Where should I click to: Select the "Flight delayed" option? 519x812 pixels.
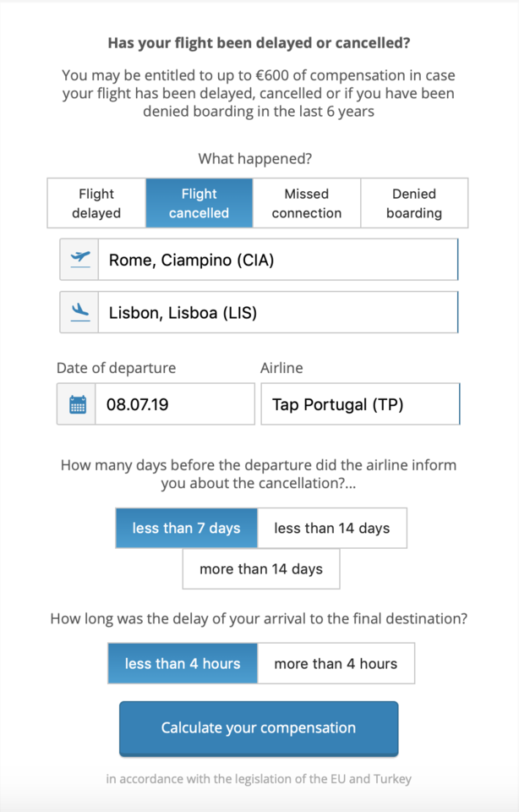(96, 203)
